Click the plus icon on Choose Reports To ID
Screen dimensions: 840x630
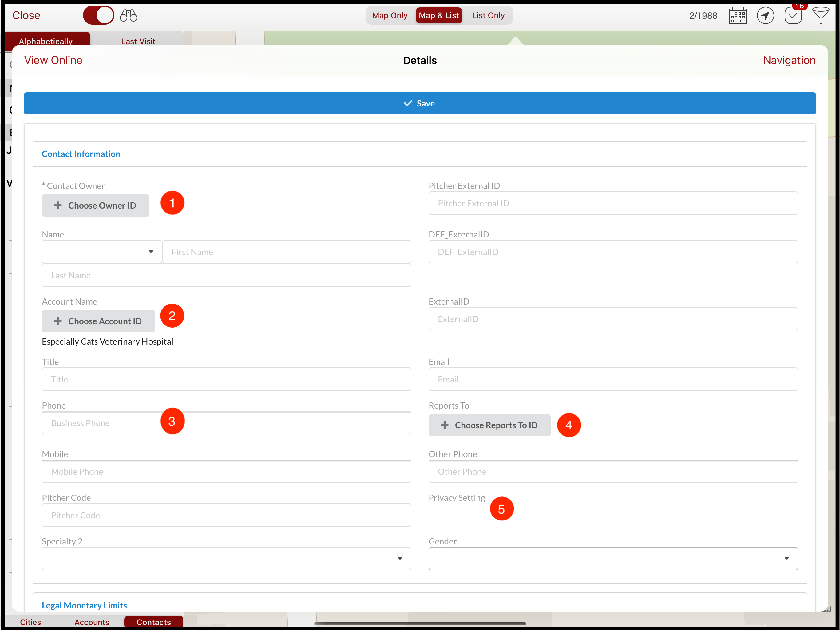coord(445,425)
